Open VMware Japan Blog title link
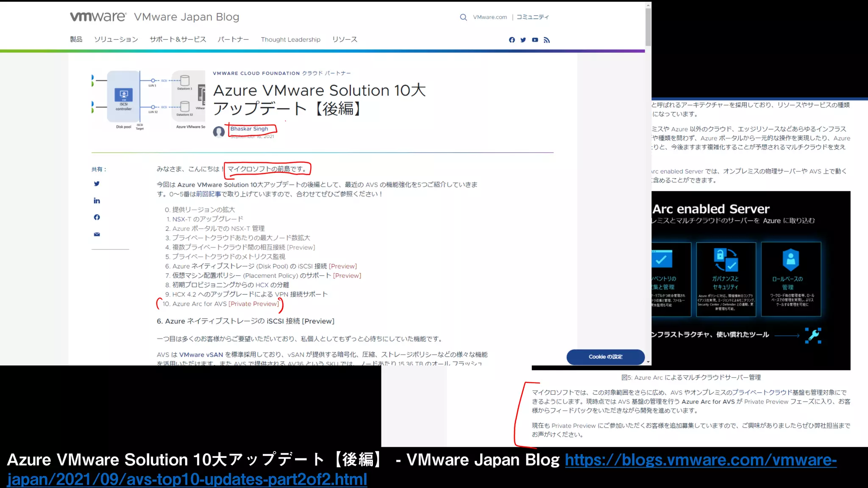The height and width of the screenshot is (488, 868). tap(186, 17)
